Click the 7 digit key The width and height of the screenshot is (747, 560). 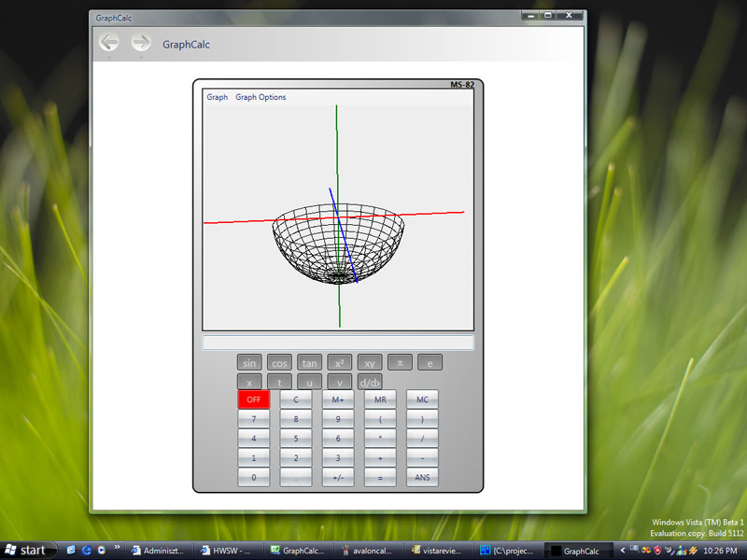click(253, 419)
